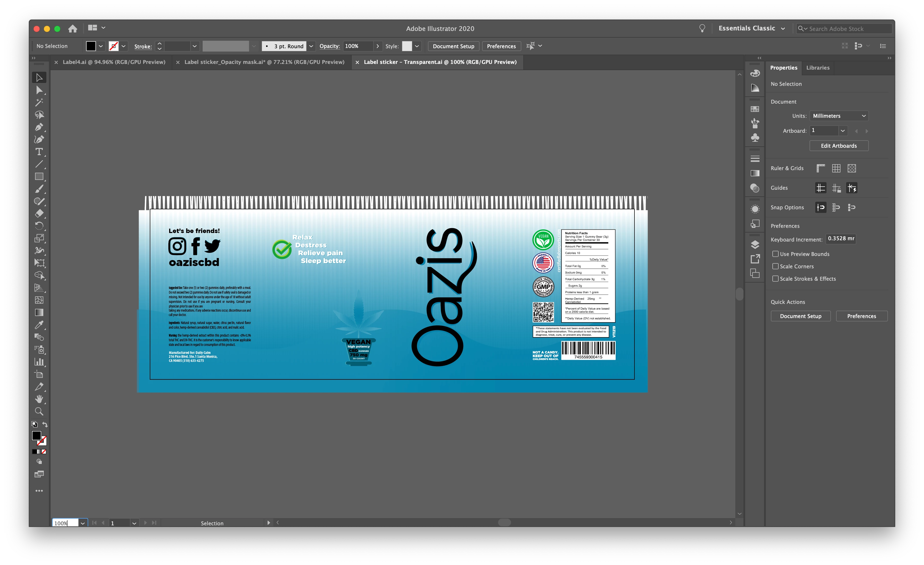Select the Pen tool
Screen dimensions: 924x565
[x=39, y=127]
